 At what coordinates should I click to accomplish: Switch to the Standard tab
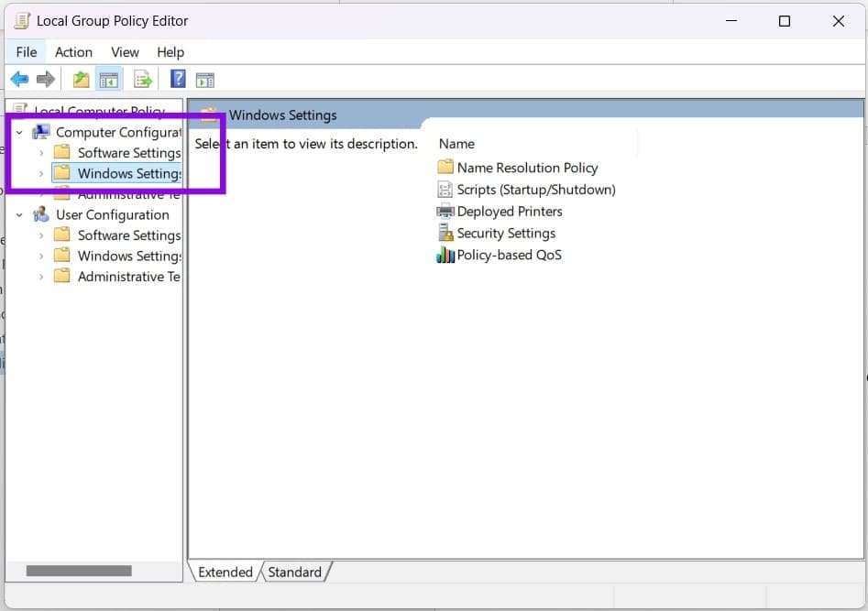point(294,572)
